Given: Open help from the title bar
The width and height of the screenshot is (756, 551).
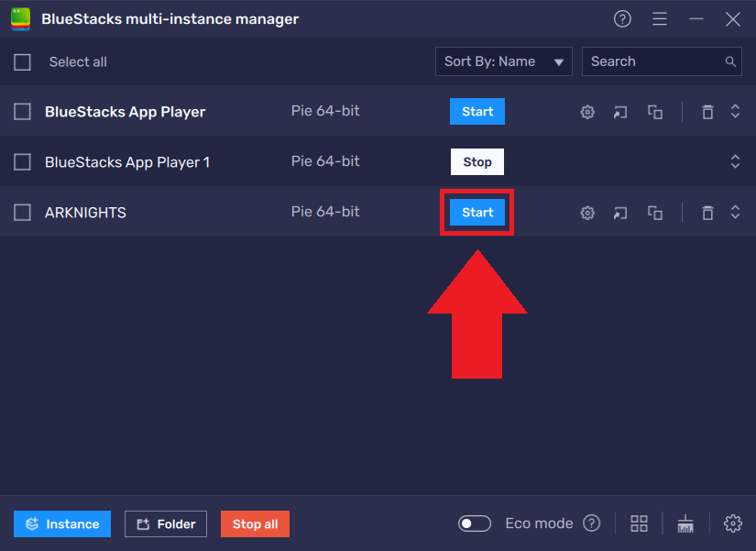Looking at the screenshot, I should [x=622, y=18].
